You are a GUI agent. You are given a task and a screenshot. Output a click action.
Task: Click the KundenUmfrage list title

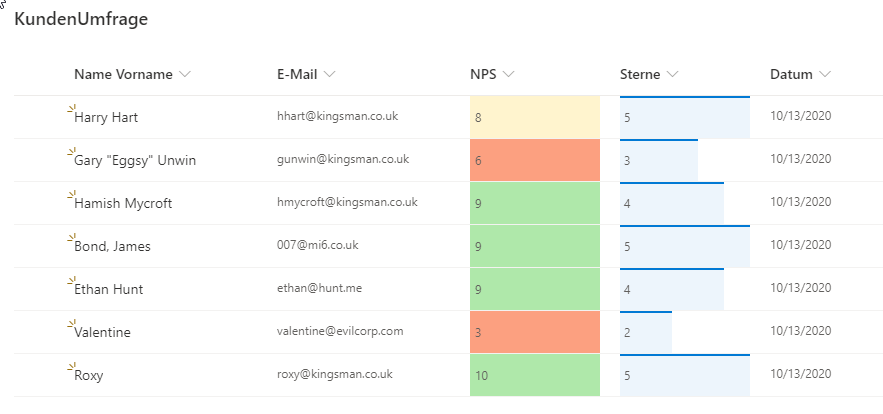(x=81, y=20)
